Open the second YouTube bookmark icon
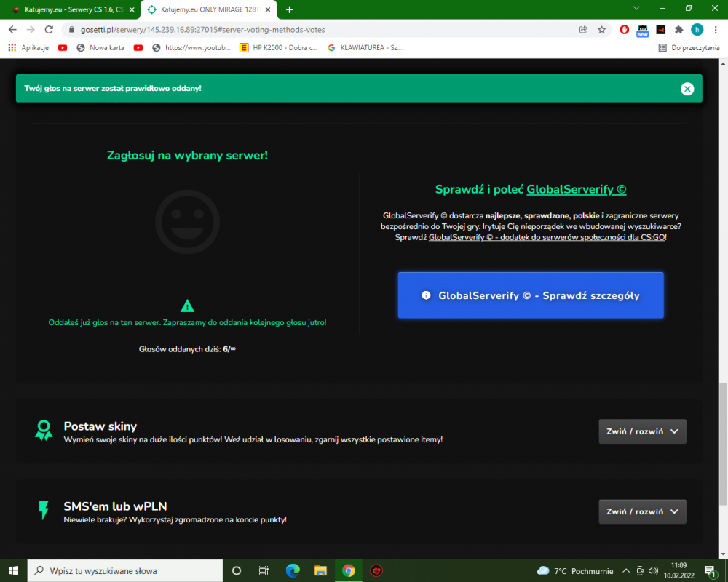 click(138, 48)
